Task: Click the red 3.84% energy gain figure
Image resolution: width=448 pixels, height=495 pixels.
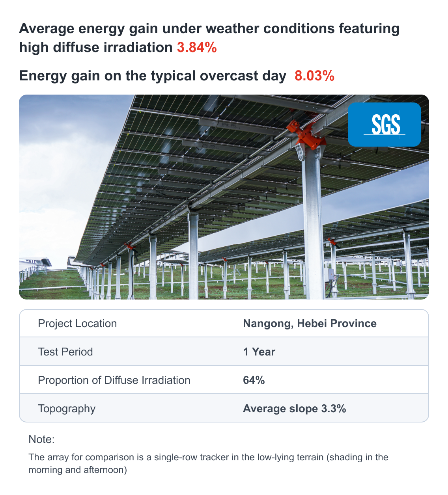Action: click(197, 48)
